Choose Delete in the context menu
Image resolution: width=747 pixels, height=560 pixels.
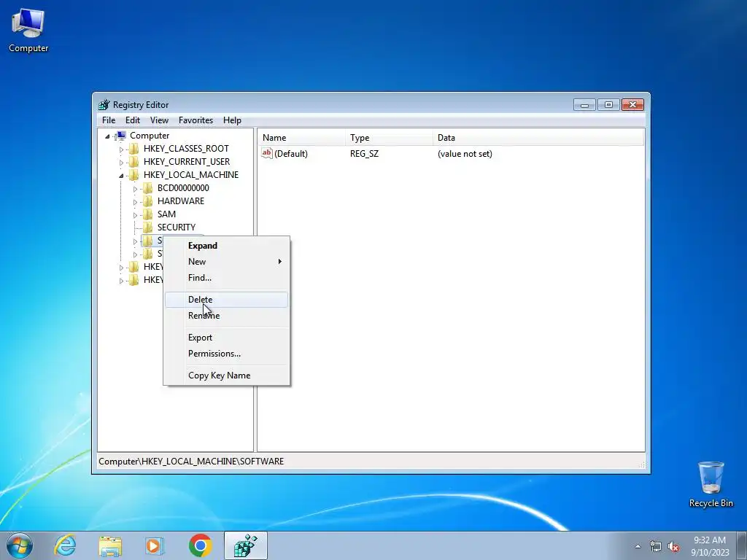(226, 300)
